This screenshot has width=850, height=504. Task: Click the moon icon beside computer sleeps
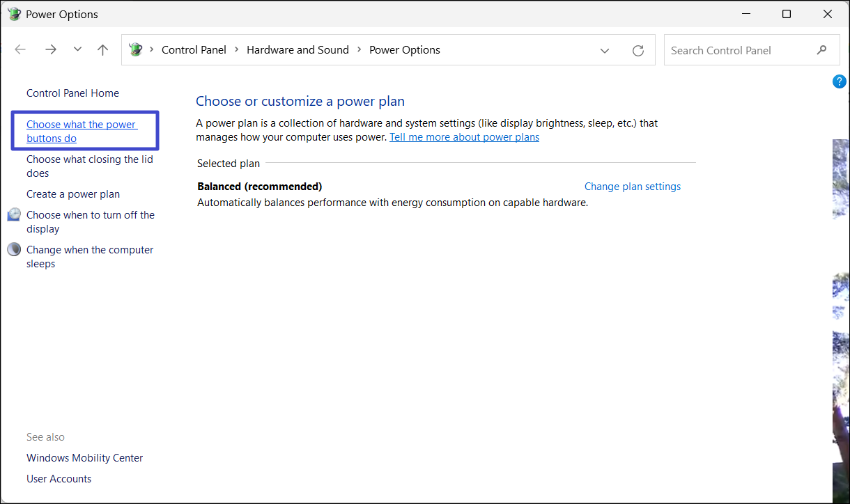point(14,249)
